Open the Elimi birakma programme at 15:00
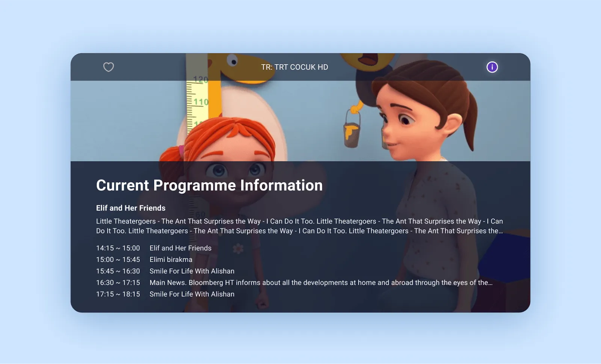 (x=170, y=259)
